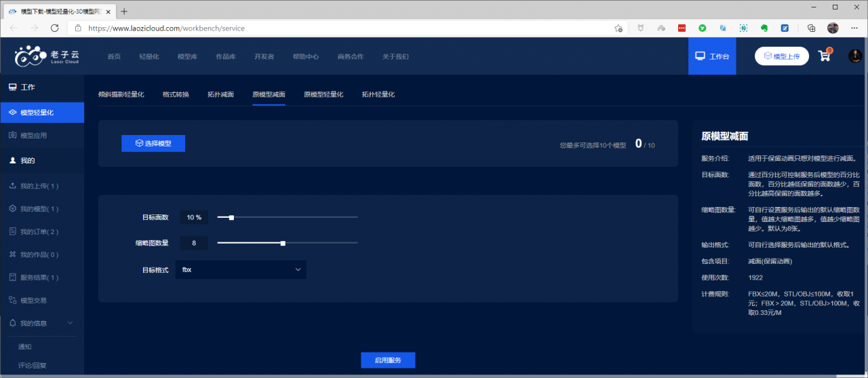Open 开发者 in top navigation
This screenshot has width=868, height=378.
pyautogui.click(x=264, y=56)
